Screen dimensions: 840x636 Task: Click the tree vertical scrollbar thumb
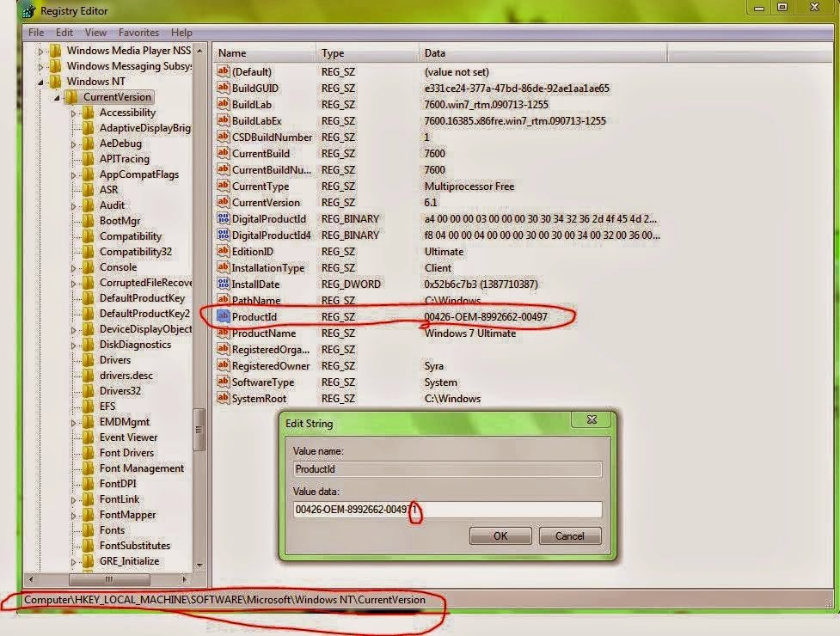[199, 430]
